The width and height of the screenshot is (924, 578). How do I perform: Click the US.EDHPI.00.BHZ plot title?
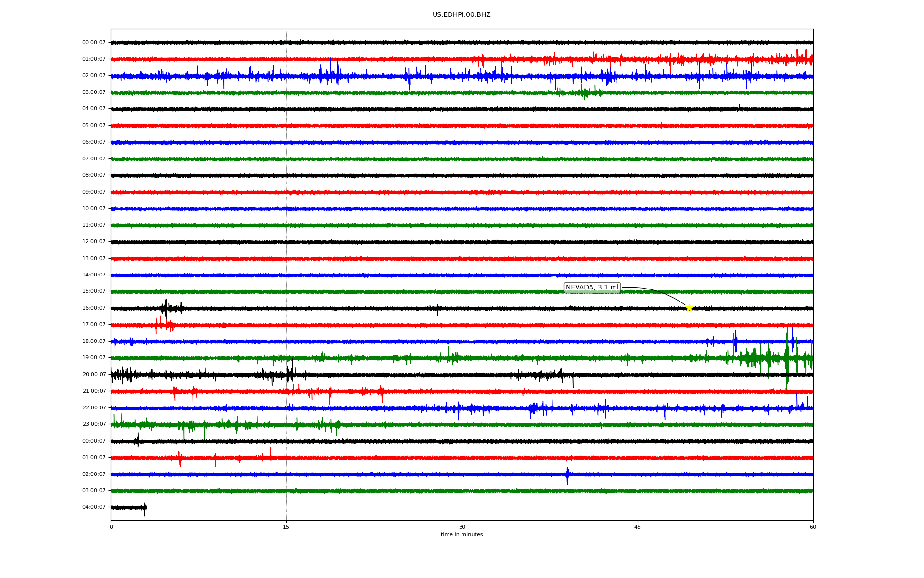point(462,15)
